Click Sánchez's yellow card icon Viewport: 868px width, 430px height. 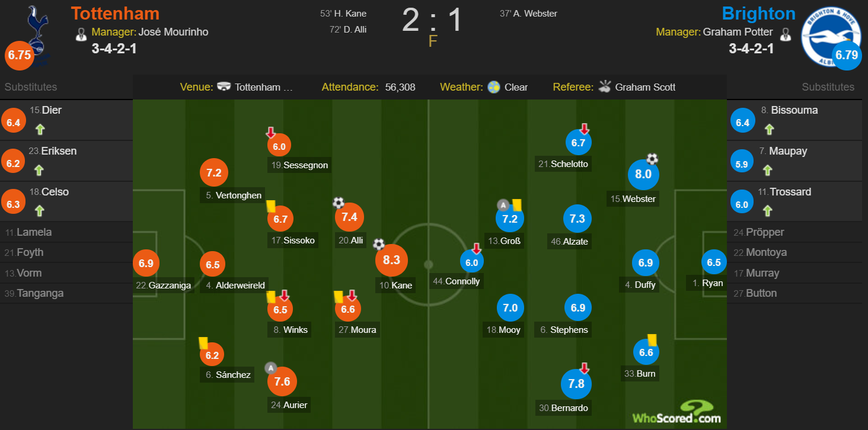203,344
